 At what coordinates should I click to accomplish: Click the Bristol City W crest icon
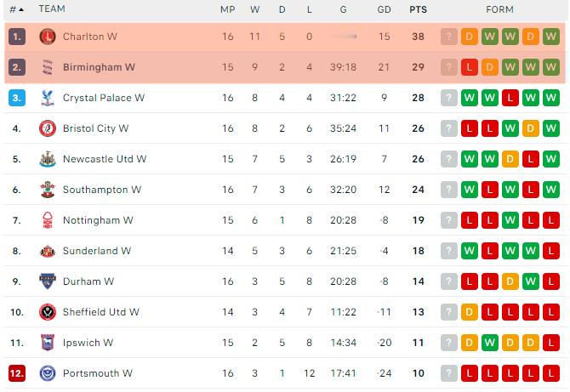pos(47,128)
